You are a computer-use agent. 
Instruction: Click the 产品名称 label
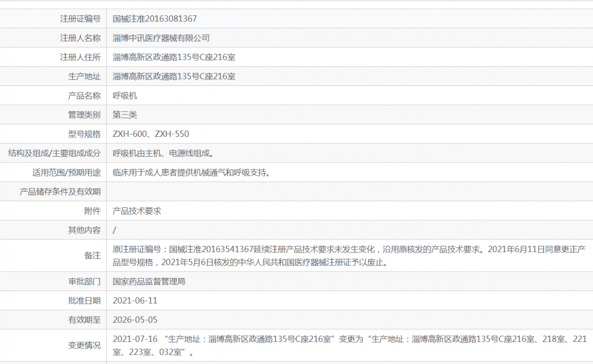tap(85, 96)
